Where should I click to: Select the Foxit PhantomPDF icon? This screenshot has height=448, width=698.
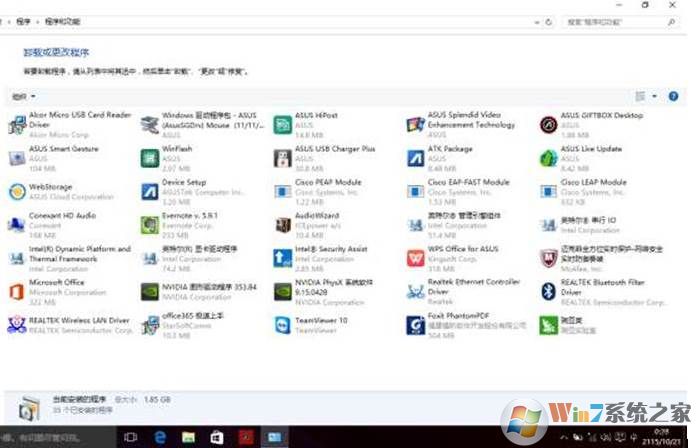416,324
